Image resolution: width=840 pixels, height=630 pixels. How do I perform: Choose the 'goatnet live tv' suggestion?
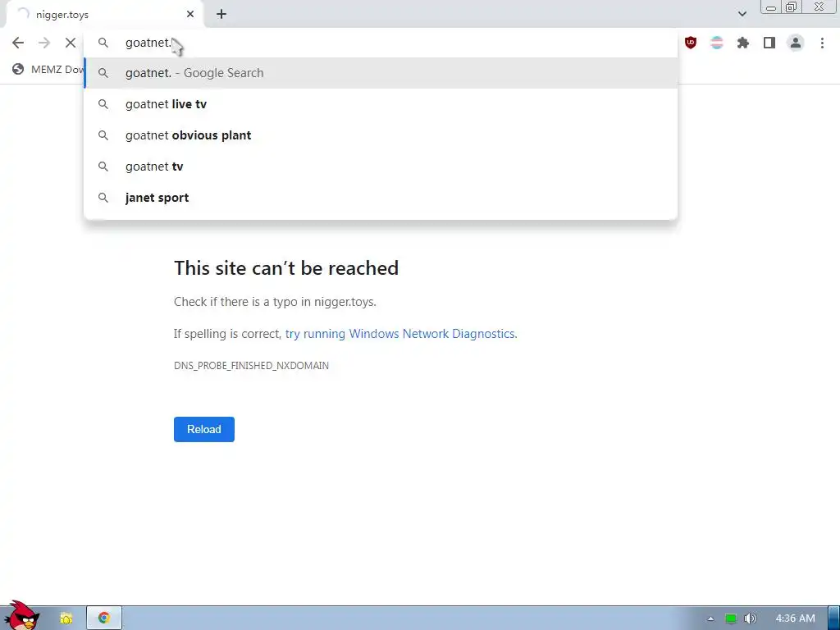pos(381,104)
